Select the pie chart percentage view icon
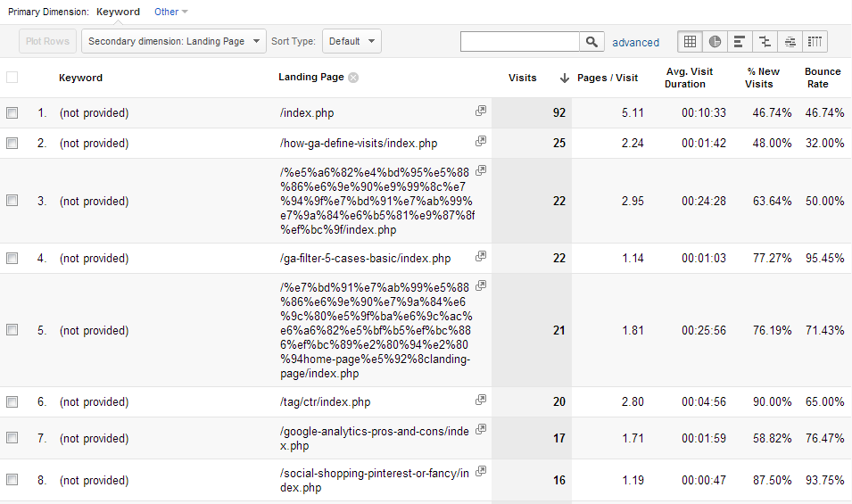This screenshot has height=504, width=852. coord(715,41)
